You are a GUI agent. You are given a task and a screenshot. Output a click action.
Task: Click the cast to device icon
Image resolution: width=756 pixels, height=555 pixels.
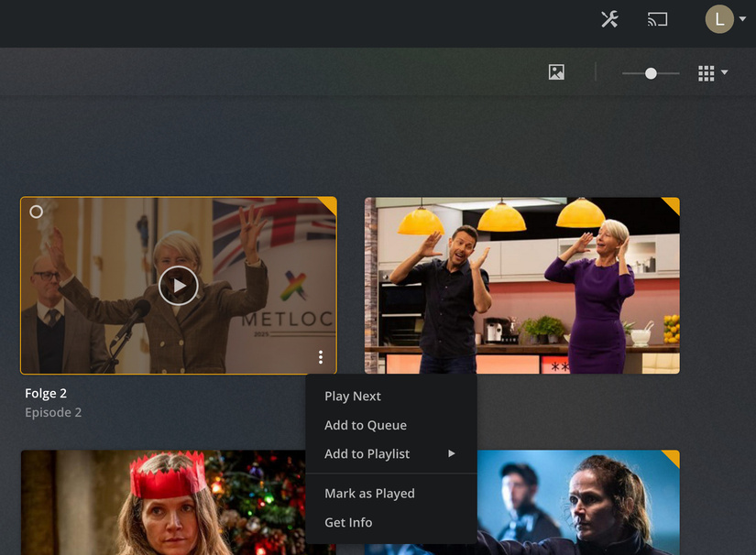[x=657, y=19]
